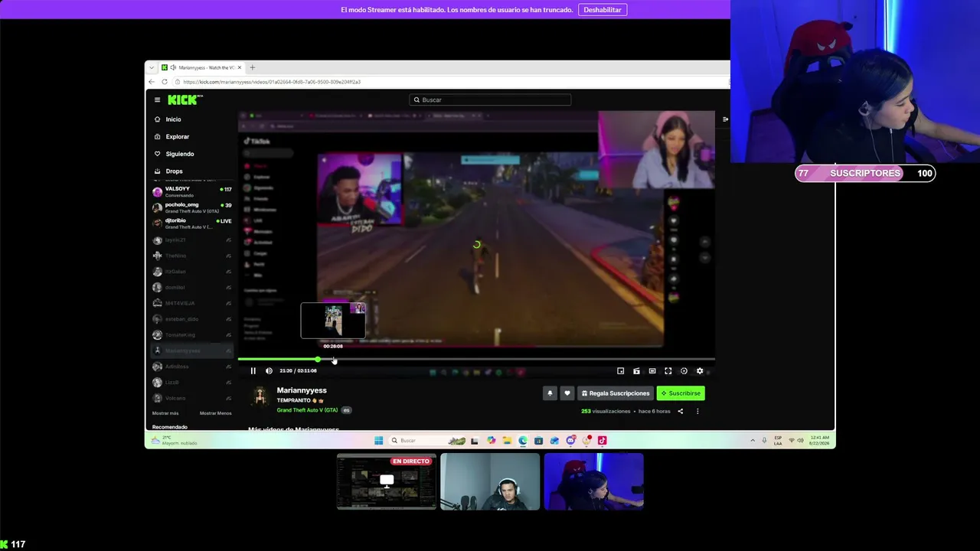The image size is (980, 551).
Task: Select the Mariannyyess browser tab
Action: pos(202,67)
